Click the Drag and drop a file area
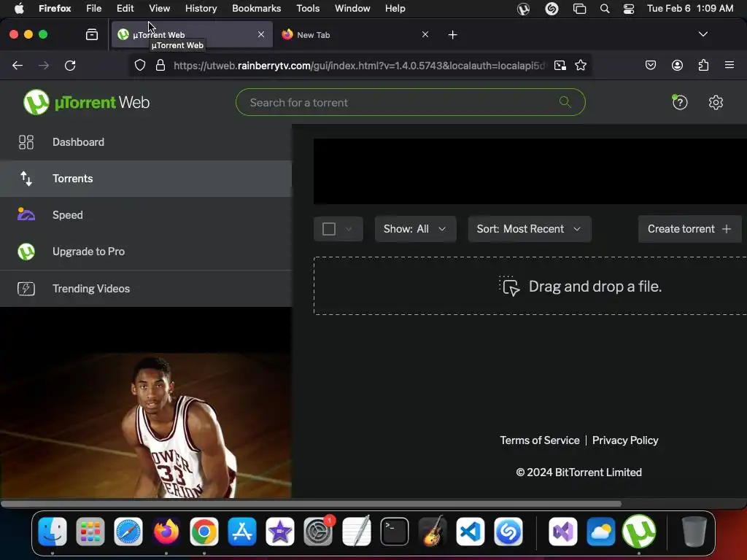Viewport: 747px width, 560px height. click(530, 286)
